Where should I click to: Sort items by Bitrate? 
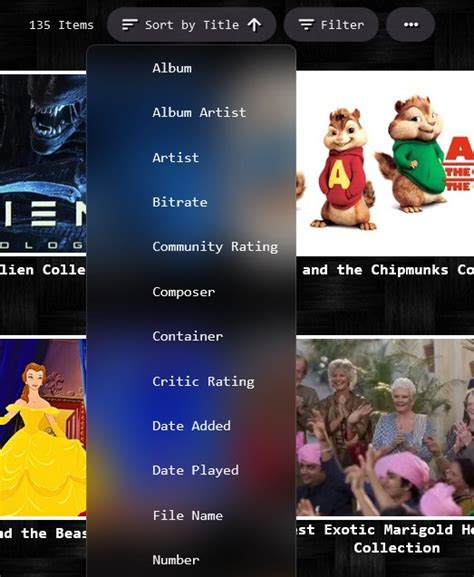[x=191, y=202]
